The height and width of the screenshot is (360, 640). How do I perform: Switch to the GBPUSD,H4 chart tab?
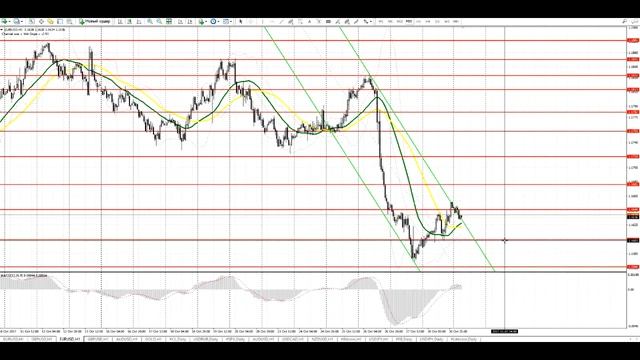42,339
